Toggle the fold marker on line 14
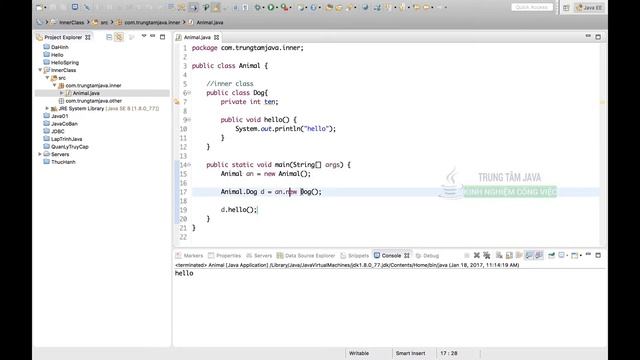 click(x=189, y=165)
